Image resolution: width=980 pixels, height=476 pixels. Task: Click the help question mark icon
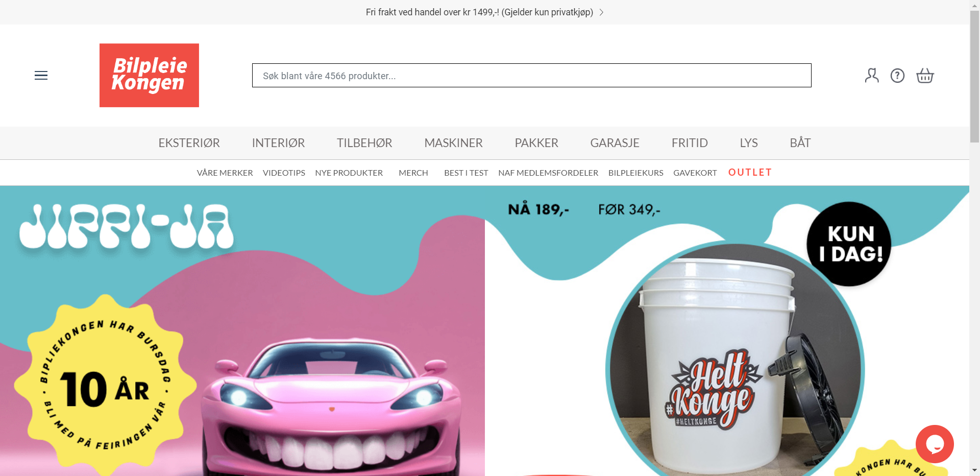(x=897, y=76)
